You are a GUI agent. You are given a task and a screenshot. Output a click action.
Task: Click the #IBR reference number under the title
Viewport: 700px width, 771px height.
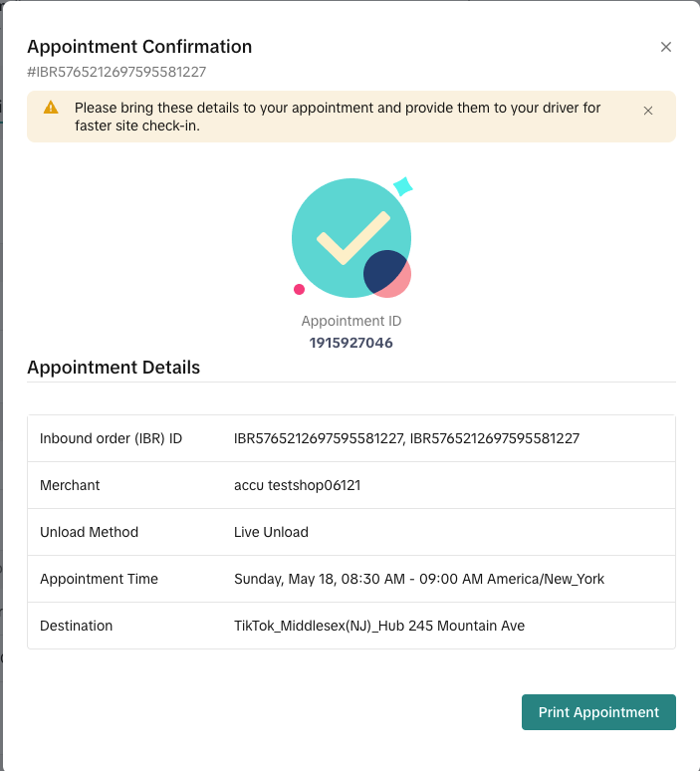pos(117,72)
